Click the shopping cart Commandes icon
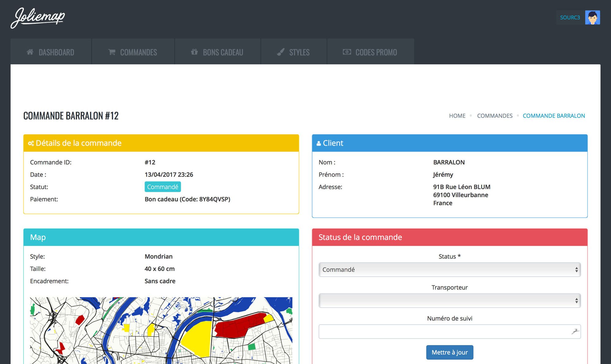This screenshot has height=364, width=611. (112, 52)
